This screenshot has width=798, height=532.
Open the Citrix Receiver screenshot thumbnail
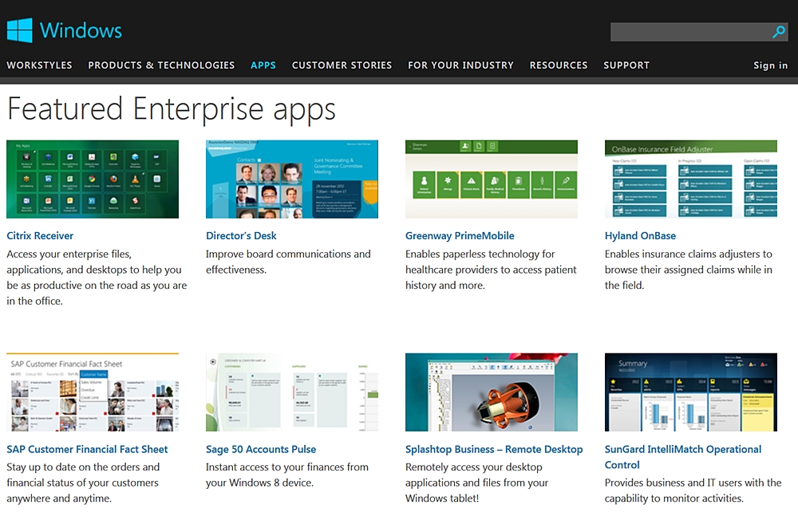[x=93, y=179]
